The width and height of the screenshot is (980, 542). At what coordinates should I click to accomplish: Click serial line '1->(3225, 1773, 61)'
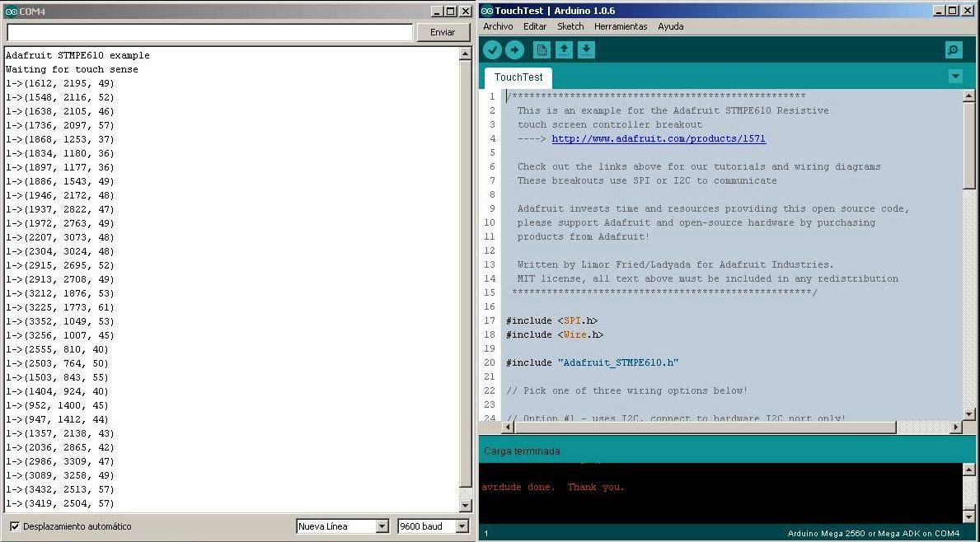[x=60, y=307]
